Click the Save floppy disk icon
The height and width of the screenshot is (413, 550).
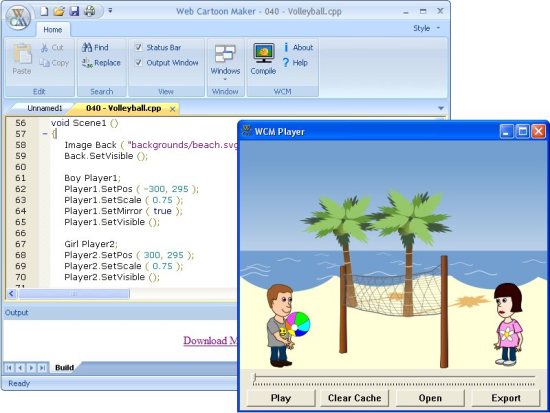tap(74, 11)
